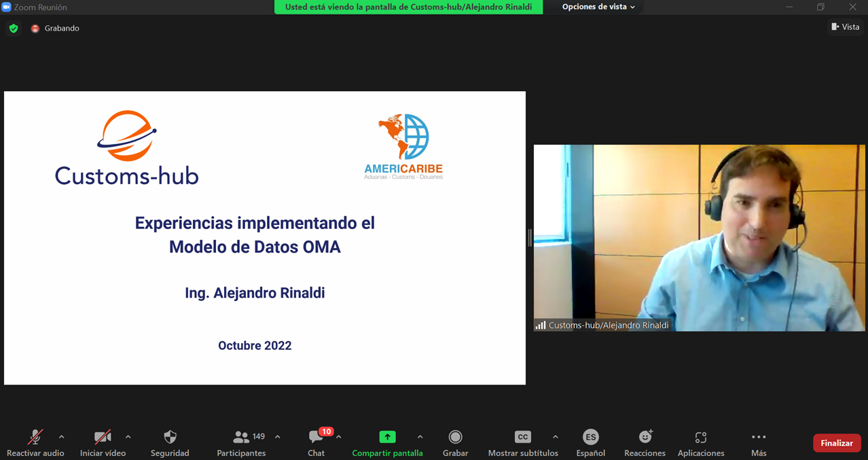Expand the caret next to Chat
This screenshot has height=460, width=868.
coord(339,437)
